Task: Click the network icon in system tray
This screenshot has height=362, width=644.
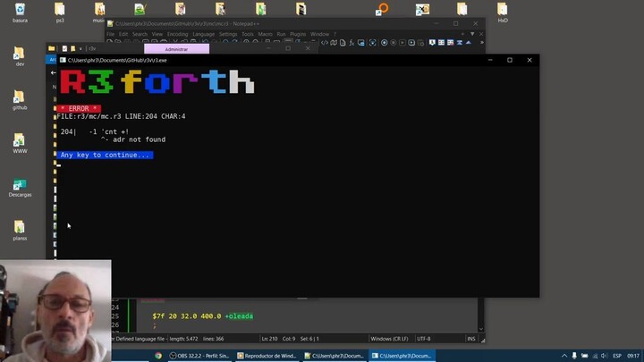Action: click(595, 356)
